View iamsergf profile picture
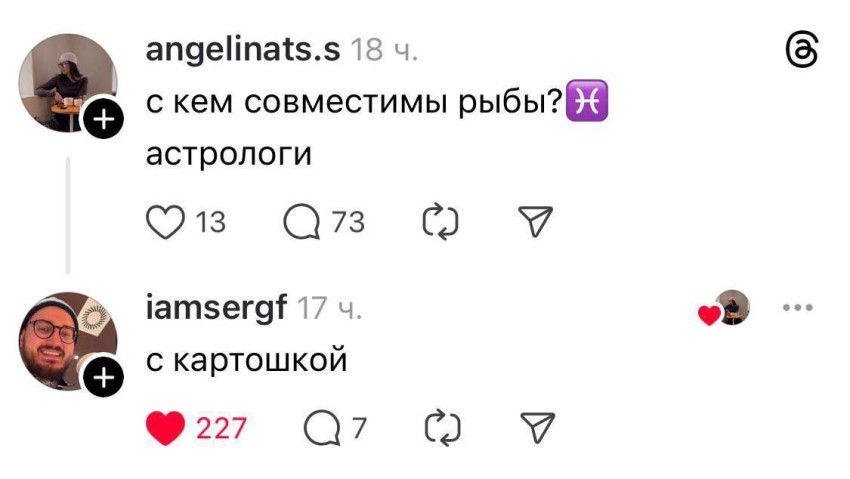850x479 pixels. click(x=64, y=341)
